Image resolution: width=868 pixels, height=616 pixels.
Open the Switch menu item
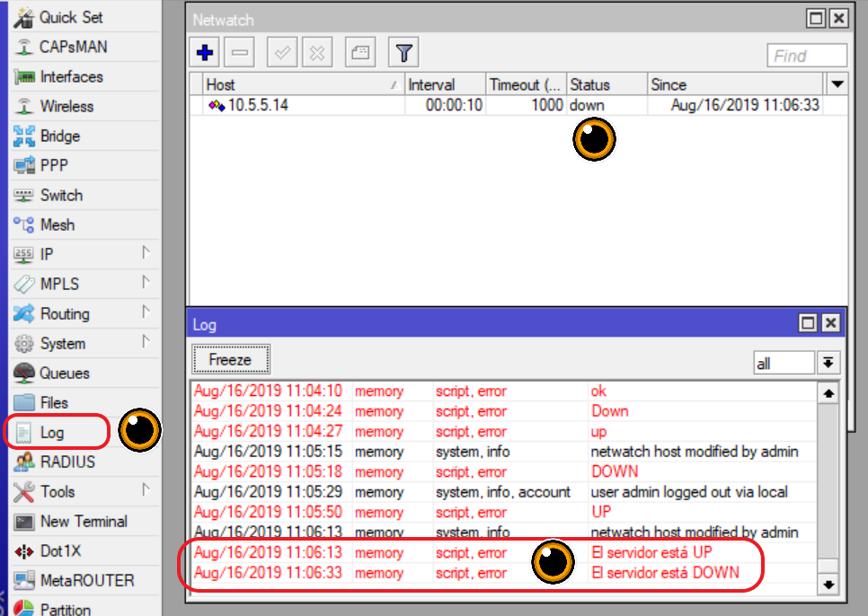(x=85, y=195)
